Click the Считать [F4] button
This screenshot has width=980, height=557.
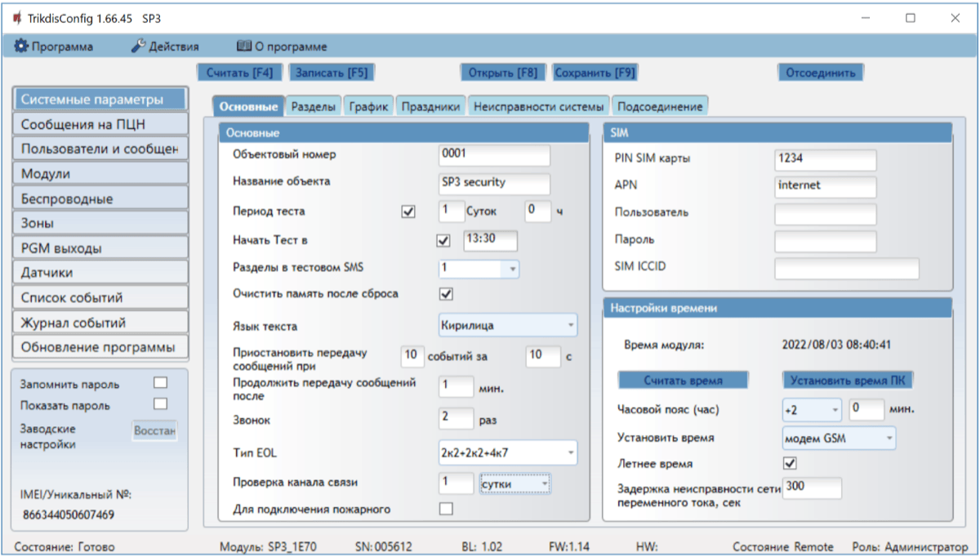(x=239, y=73)
